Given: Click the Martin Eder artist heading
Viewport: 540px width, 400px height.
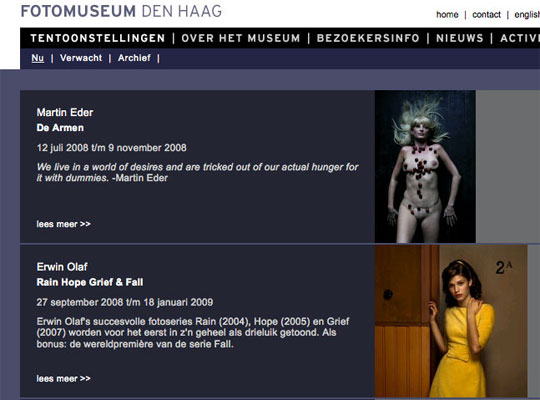Looking at the screenshot, I should (x=65, y=112).
